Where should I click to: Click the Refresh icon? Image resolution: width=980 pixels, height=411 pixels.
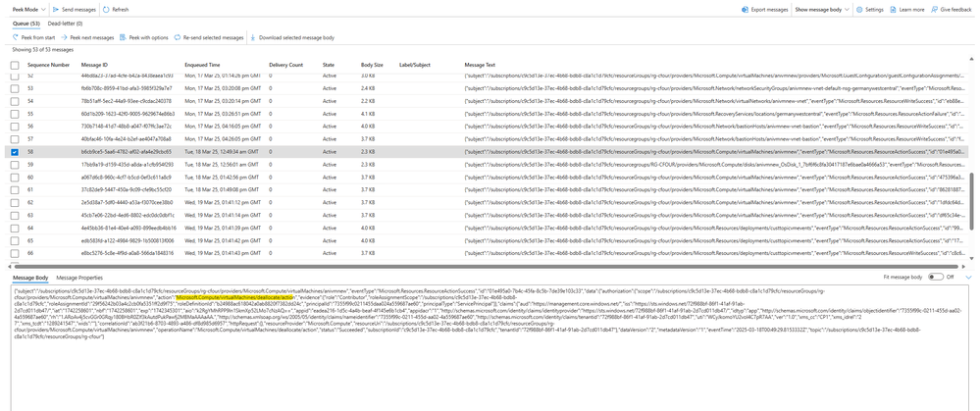coord(106,10)
